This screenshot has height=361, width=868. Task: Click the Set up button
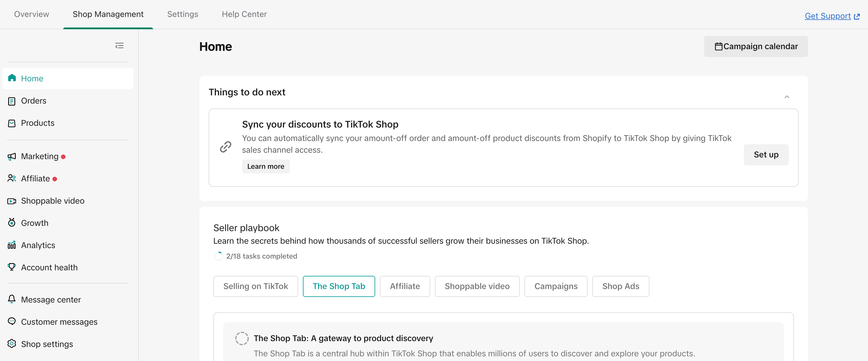click(x=766, y=154)
